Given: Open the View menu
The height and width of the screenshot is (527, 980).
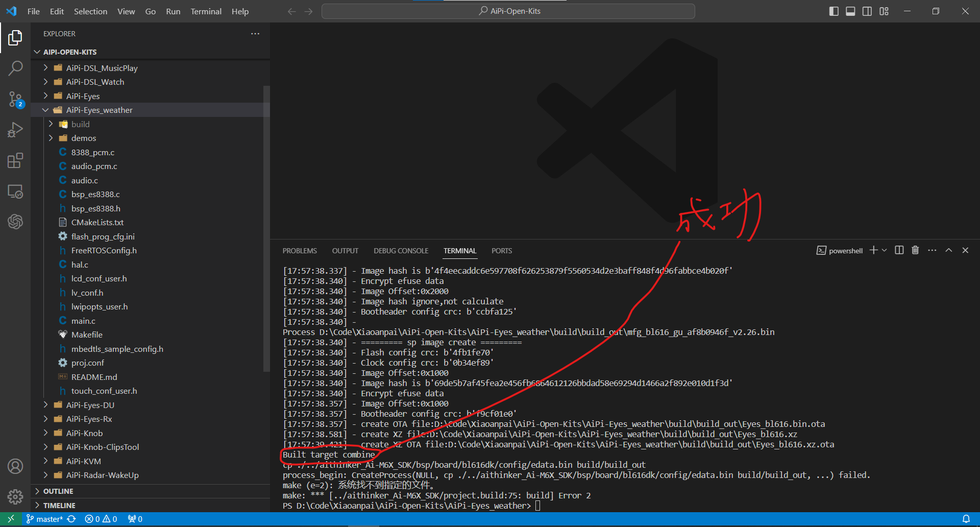Looking at the screenshot, I should point(126,11).
